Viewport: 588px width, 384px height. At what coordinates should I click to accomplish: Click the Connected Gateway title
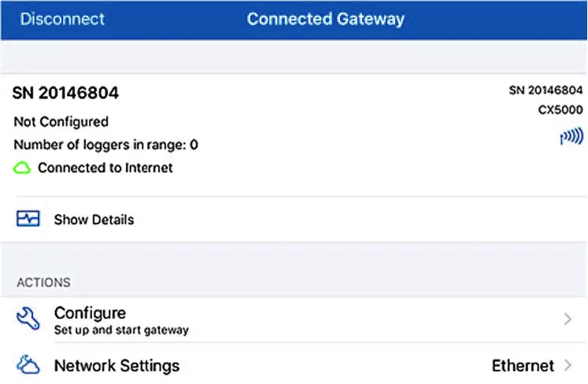point(325,19)
